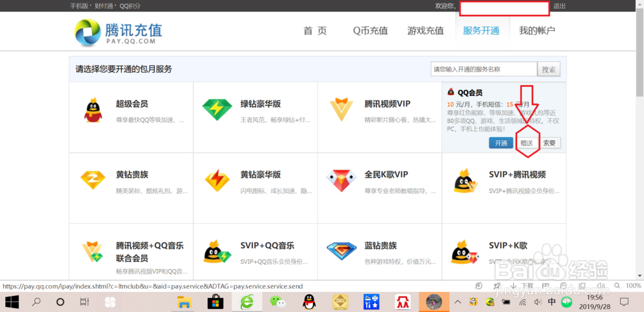The image size is (644, 312).
Task: Toggle the Chinese input method indicator
Action: (552, 302)
